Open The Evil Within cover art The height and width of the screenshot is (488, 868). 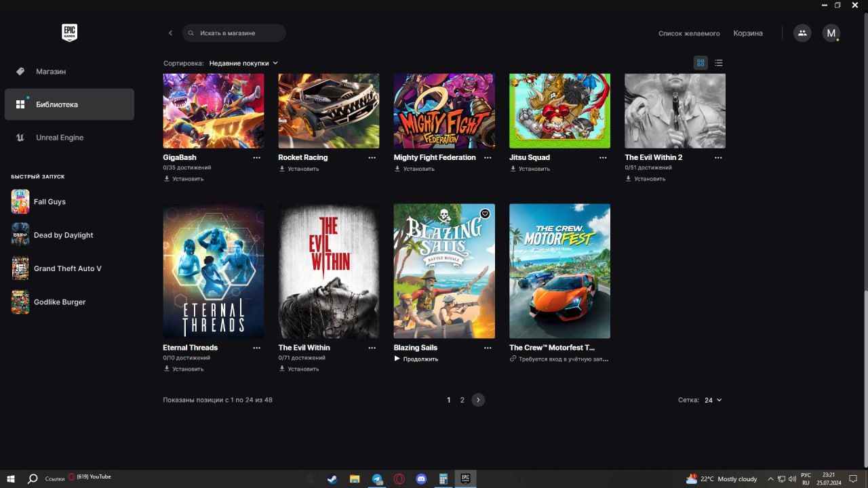coord(329,271)
